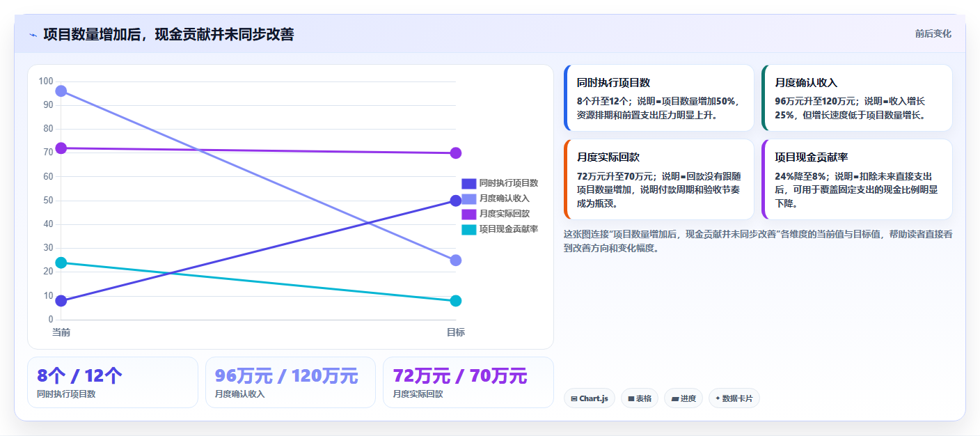Click the 96万元 / 120万元 stat card
Viewport: 980px width, 436px height.
coord(290,382)
